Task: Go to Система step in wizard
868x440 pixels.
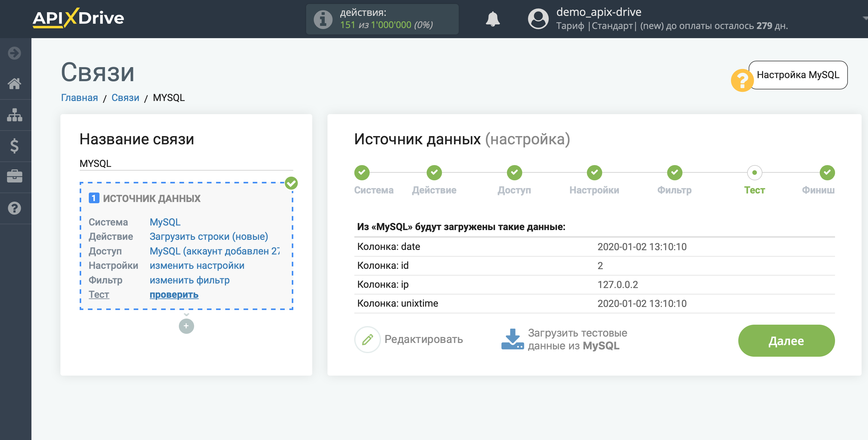Action: pyautogui.click(x=362, y=172)
